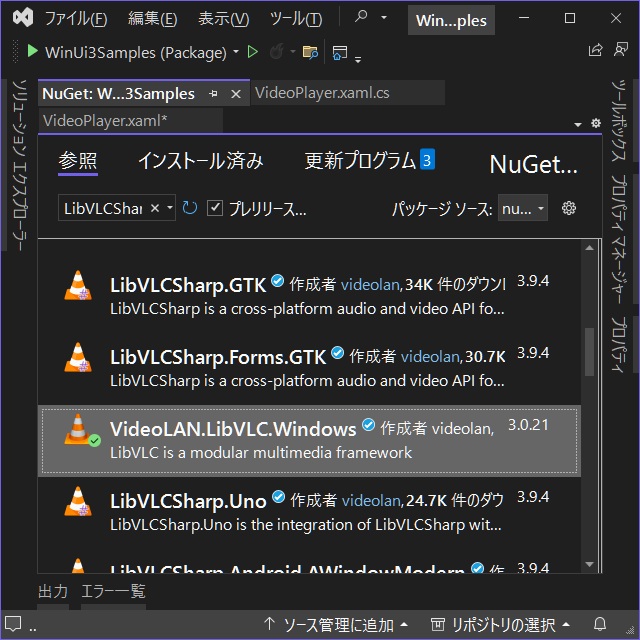Switch to the インストール済み tab
This screenshot has height=640, width=640.
pyautogui.click(x=200, y=160)
